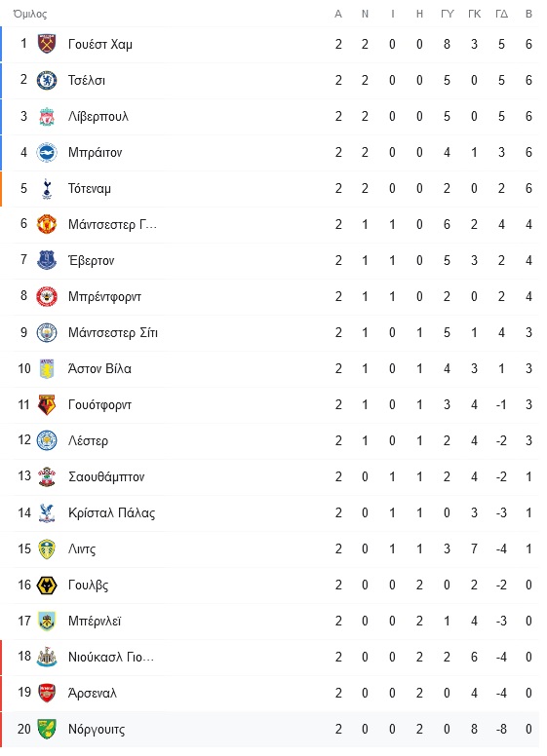Image resolution: width=547 pixels, height=756 pixels.
Task: Select the Κρίσταλ Πάλας row name
Action: 112,513
